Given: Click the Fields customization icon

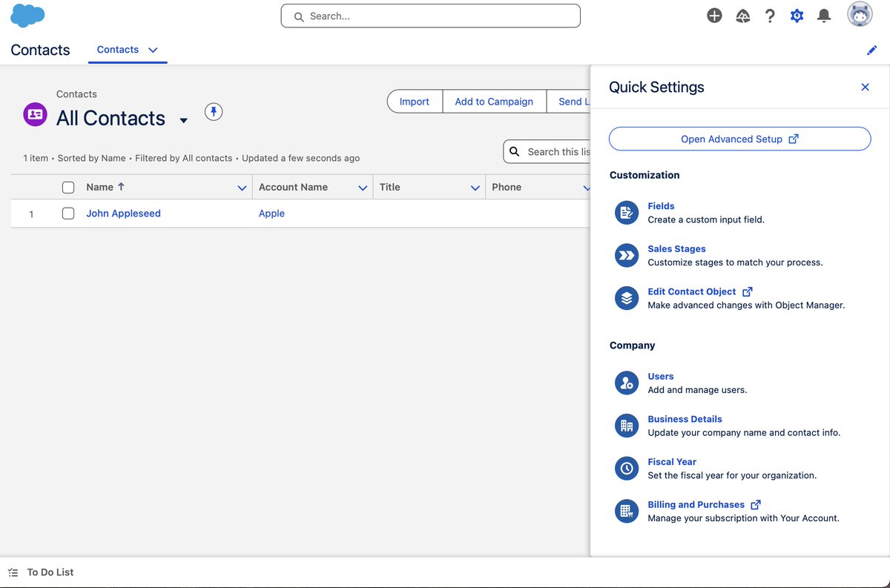Looking at the screenshot, I should tap(627, 213).
